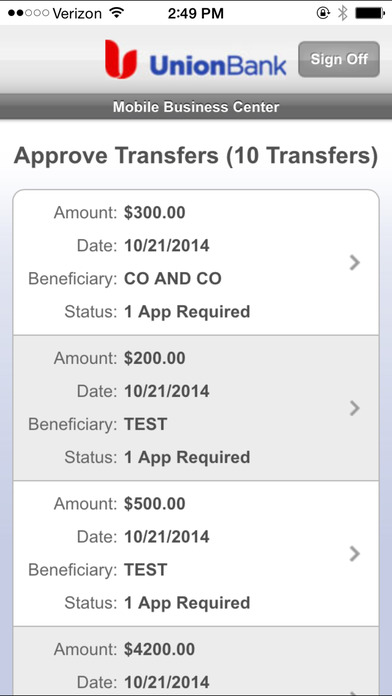Screen dimensions: 392x696
Task: Tap the rotation lock status icon
Action: [323, 13]
